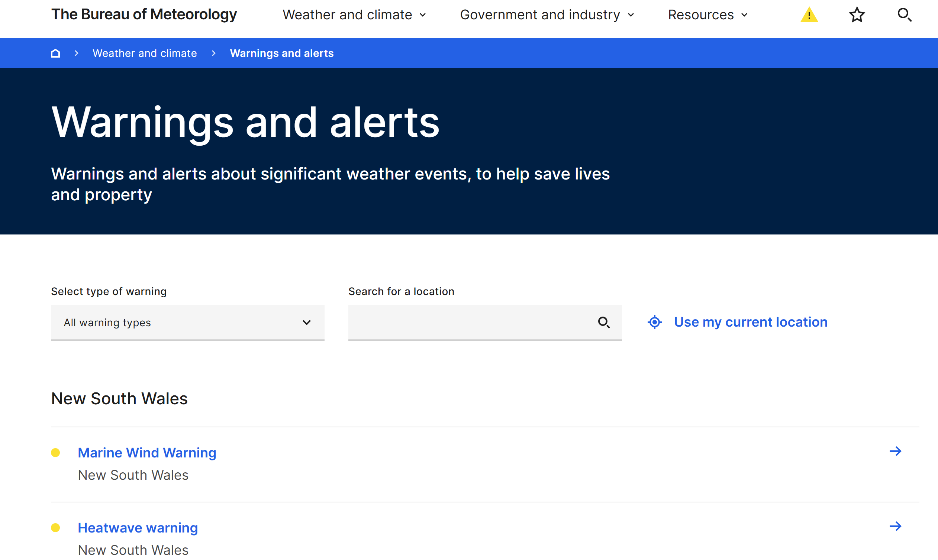Click the home breadcrumb icon
Screen dimensions: 938x560
pyautogui.click(x=55, y=53)
